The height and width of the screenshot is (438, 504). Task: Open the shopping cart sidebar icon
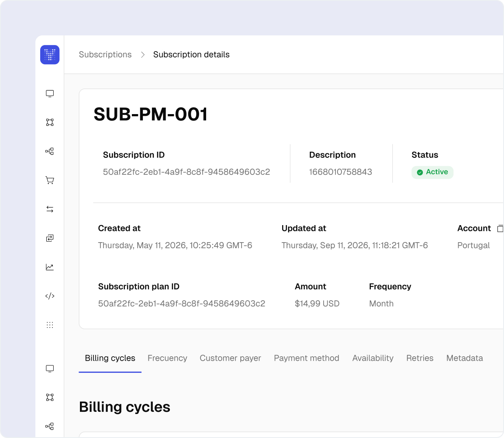(50, 180)
